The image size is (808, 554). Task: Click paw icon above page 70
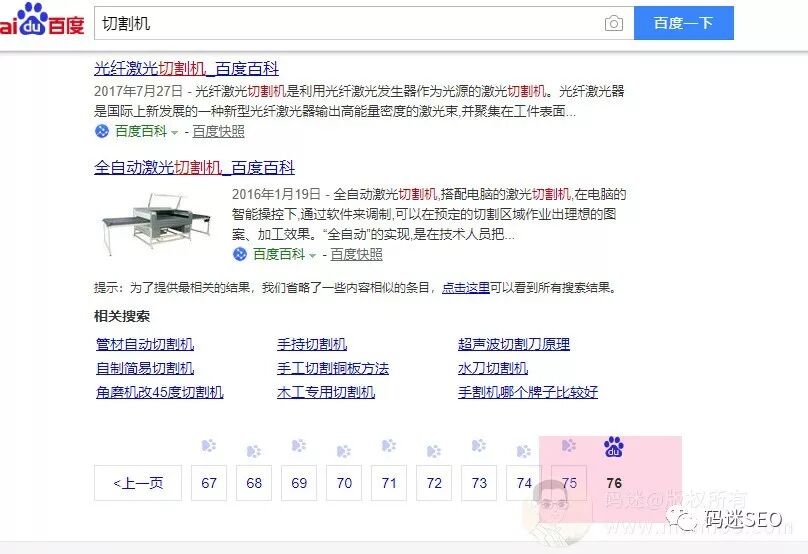[x=344, y=451]
